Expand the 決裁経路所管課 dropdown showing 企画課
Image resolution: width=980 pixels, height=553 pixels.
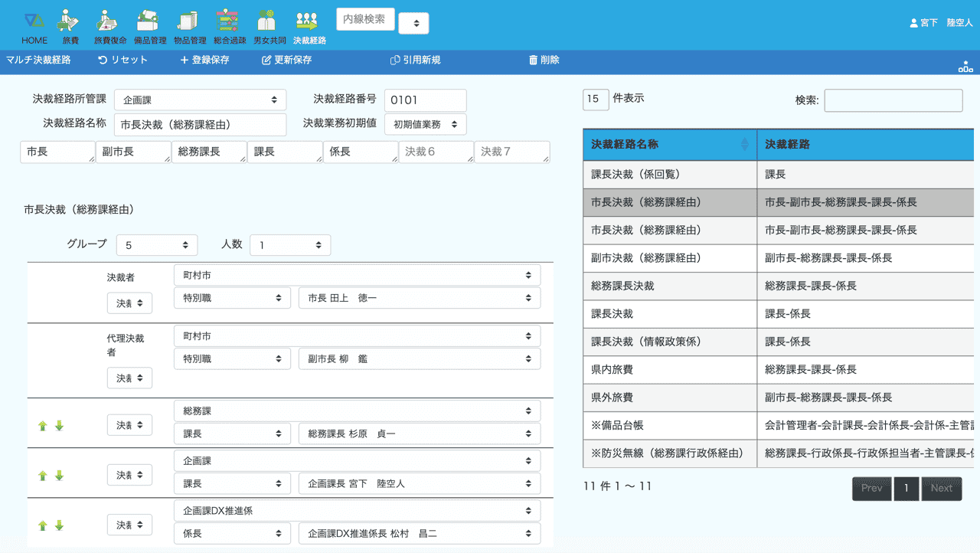200,100
